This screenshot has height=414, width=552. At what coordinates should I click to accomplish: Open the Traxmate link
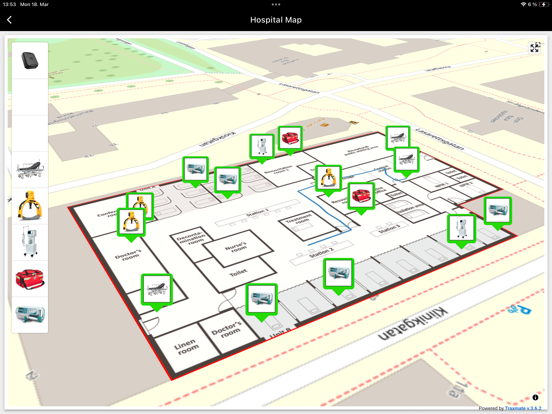[x=523, y=408]
